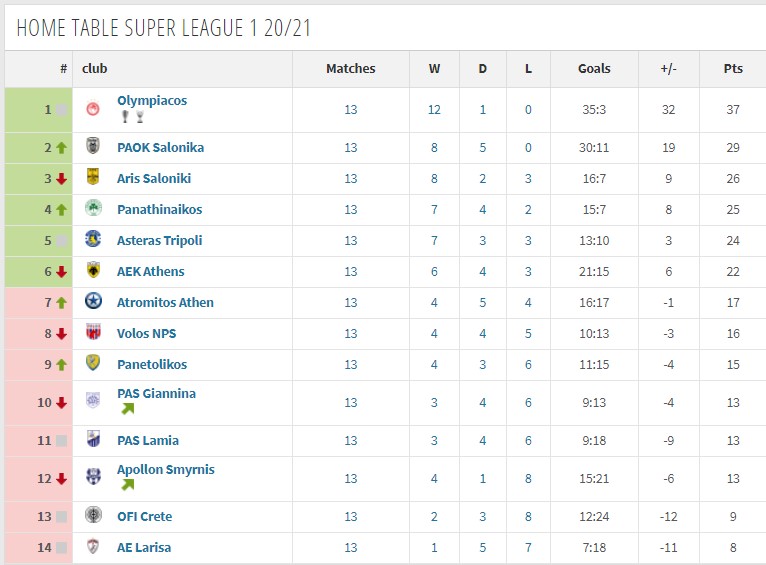Click the Home Table Super League heading
Viewport: 766px width, 565px height.
pos(164,28)
